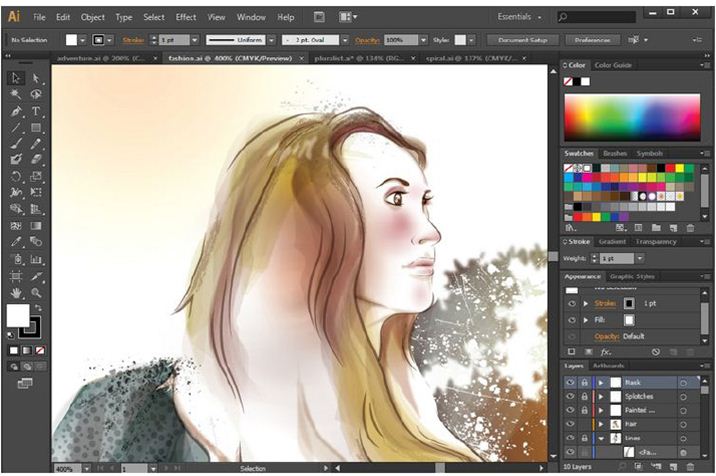Toggle visibility of the Mask layer
Viewport: 716px width, 476px height.
(570, 382)
